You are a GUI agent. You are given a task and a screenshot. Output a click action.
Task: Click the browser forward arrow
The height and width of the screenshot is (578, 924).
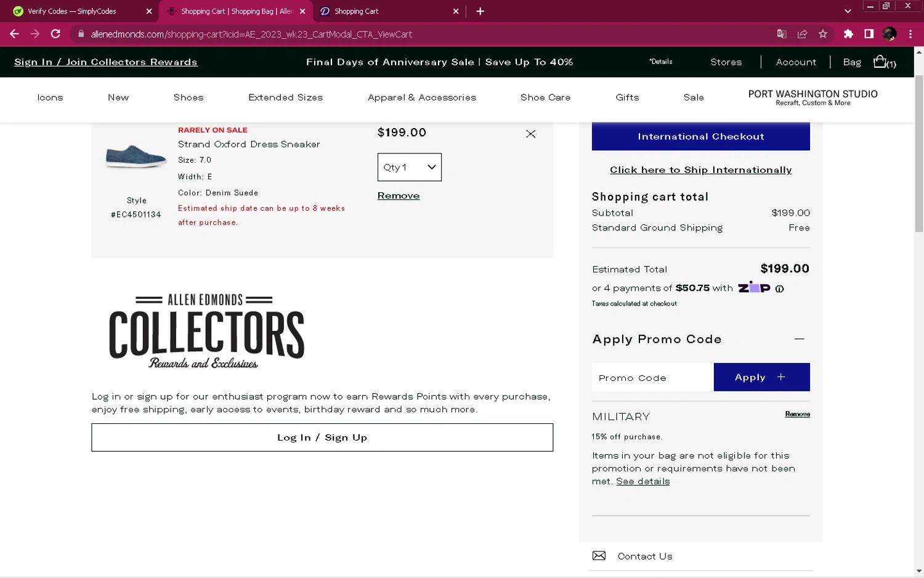tap(35, 34)
